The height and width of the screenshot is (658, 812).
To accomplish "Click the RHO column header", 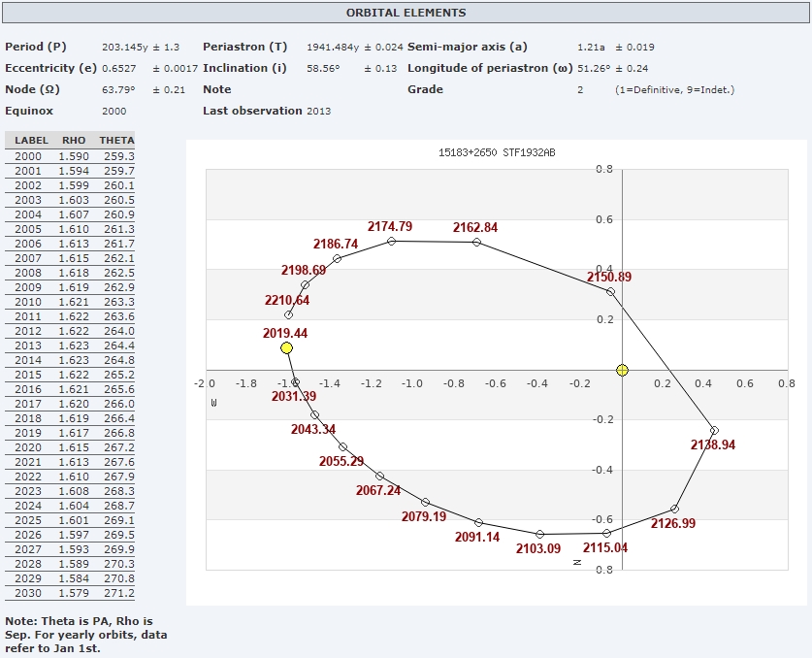I will (73, 141).
